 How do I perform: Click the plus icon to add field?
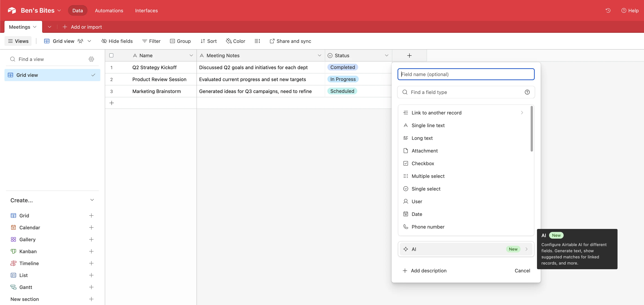pyautogui.click(x=409, y=56)
